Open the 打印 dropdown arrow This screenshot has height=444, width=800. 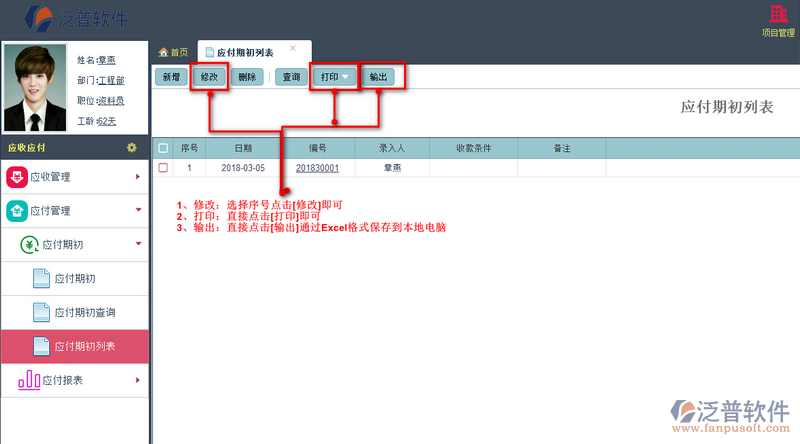point(345,77)
